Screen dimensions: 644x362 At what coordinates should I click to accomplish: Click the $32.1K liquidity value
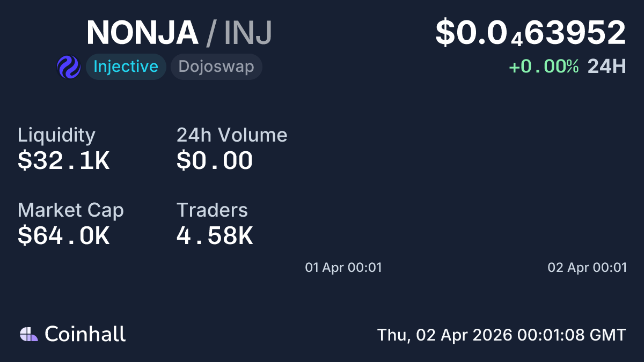64,160
